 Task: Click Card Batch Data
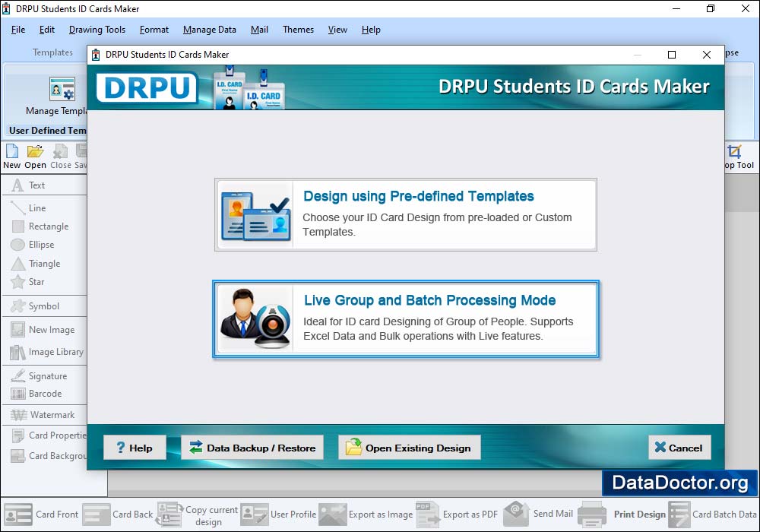tap(713, 515)
